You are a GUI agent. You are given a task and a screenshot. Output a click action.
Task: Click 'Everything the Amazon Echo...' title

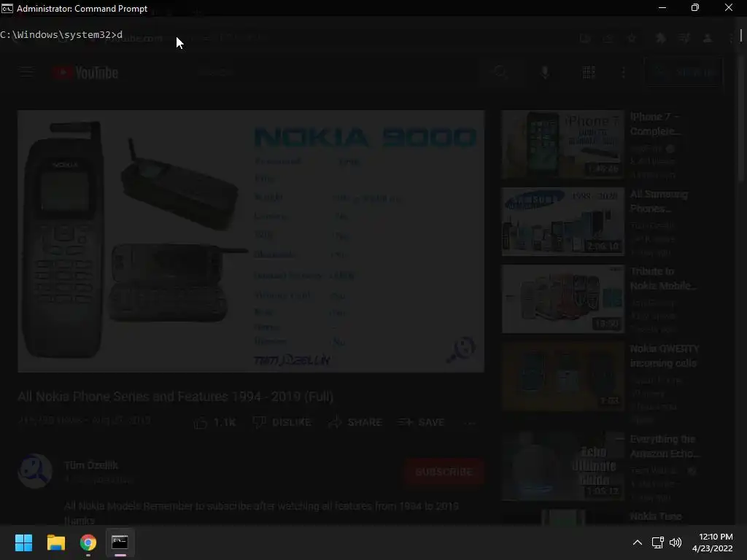coord(665,446)
